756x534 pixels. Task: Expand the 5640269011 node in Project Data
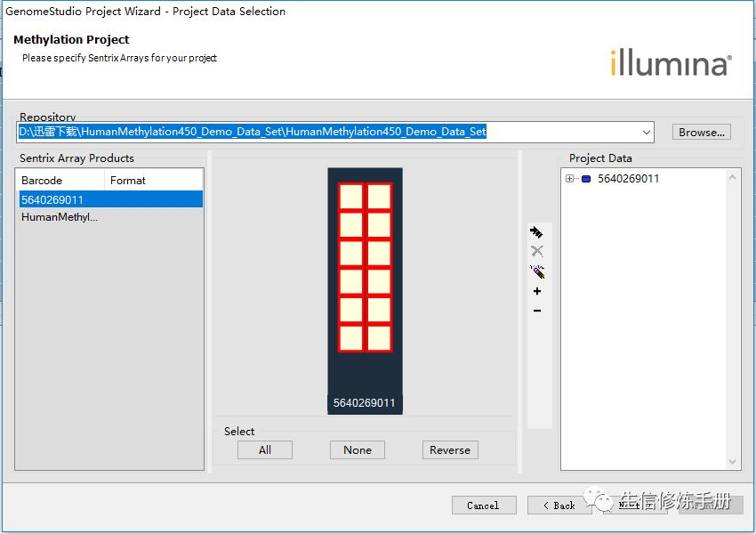[569, 179]
